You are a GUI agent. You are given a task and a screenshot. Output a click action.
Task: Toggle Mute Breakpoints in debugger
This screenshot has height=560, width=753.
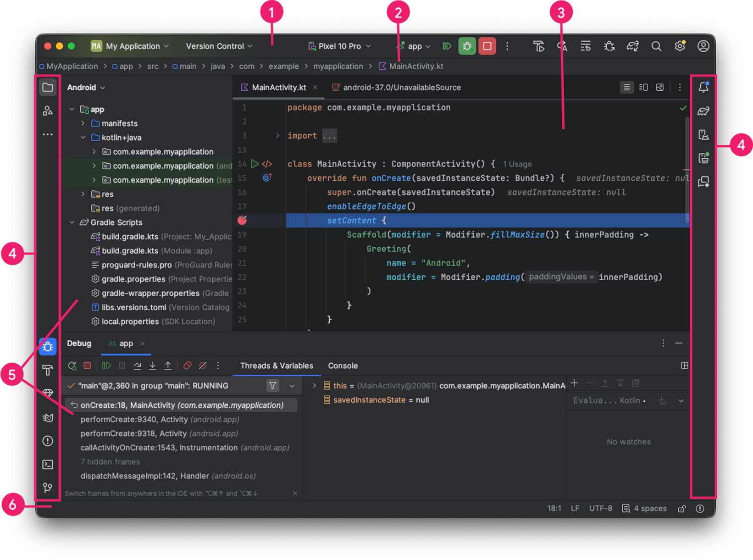pos(203,366)
